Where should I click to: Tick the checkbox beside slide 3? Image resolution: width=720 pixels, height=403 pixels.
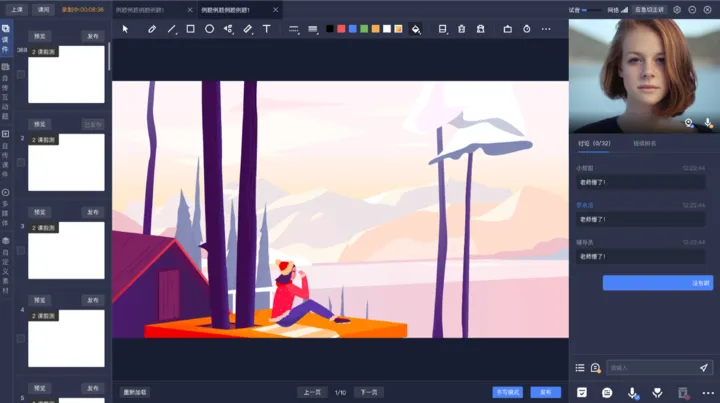(21, 251)
